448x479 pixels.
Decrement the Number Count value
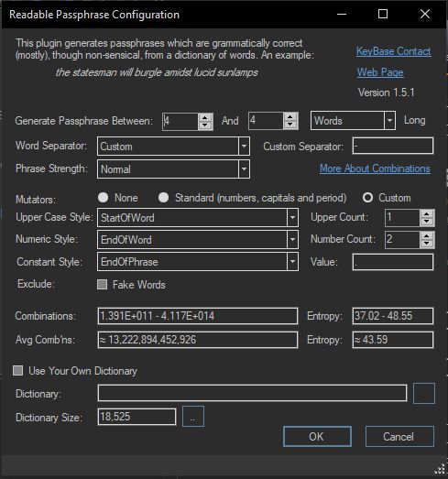click(427, 244)
